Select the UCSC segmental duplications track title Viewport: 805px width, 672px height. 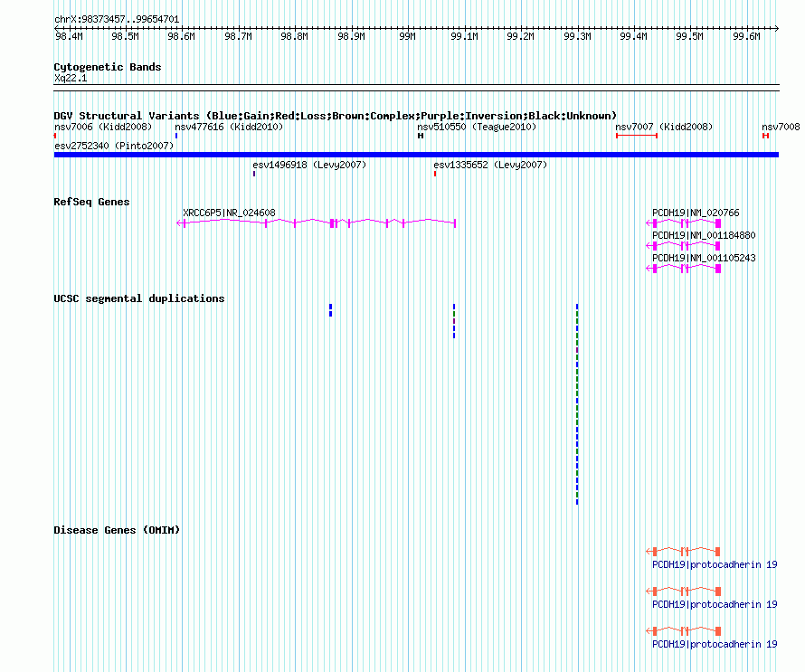139,298
